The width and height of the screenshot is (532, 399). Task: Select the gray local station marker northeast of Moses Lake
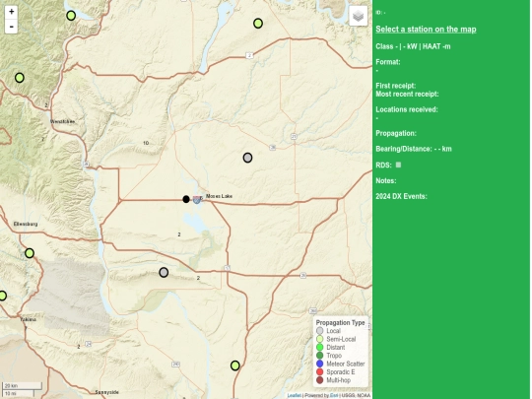(247, 158)
